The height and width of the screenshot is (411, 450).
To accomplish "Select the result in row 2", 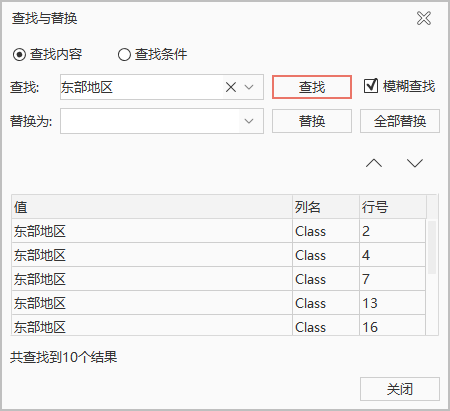I will (219, 231).
